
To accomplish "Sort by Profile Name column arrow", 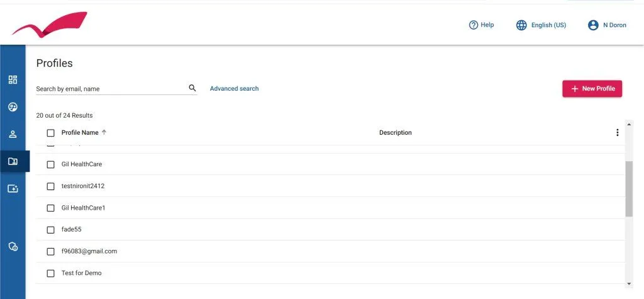I will point(104,132).
